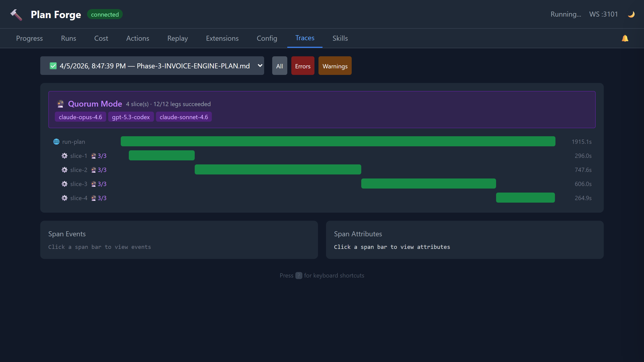The image size is (644, 362).
Task: Toggle dark mode with the moon icon
Action: [631, 14]
